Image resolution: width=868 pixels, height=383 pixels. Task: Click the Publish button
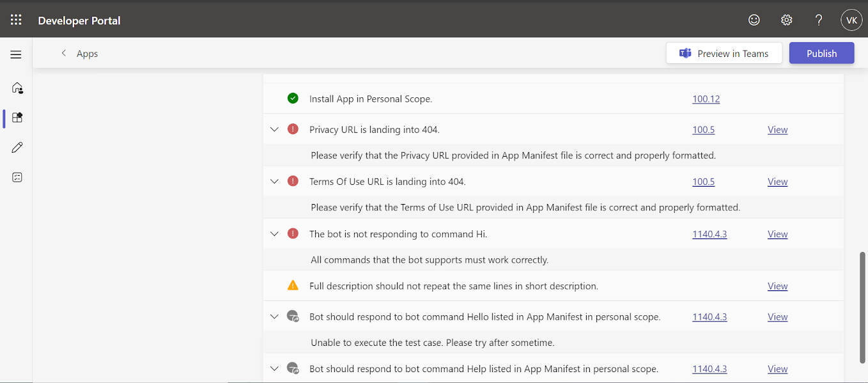point(821,54)
